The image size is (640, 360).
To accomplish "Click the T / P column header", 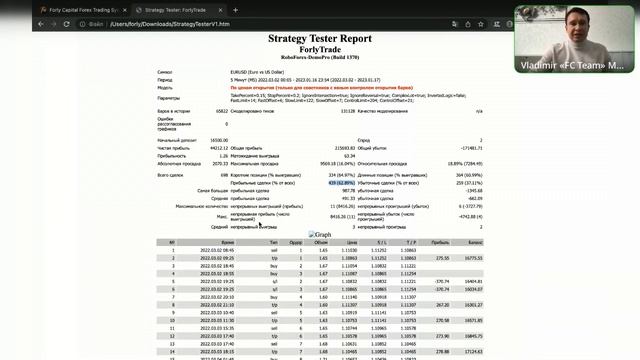I will tap(411, 242).
